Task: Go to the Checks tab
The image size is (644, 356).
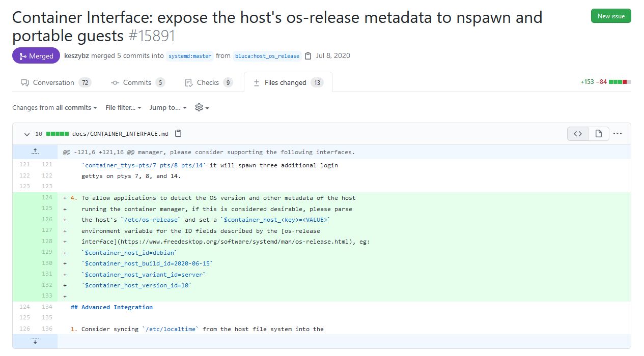Action: coord(208,82)
